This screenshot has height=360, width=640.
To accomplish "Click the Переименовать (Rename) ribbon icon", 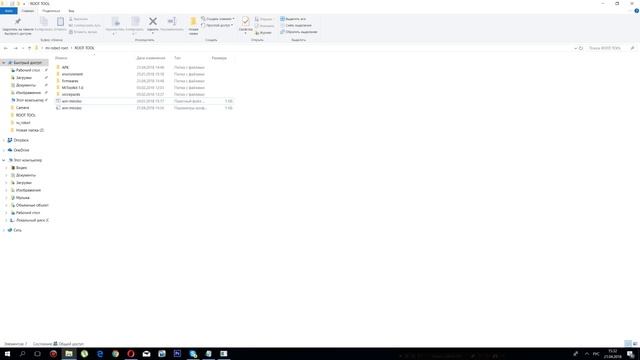I will click(x=172, y=21).
